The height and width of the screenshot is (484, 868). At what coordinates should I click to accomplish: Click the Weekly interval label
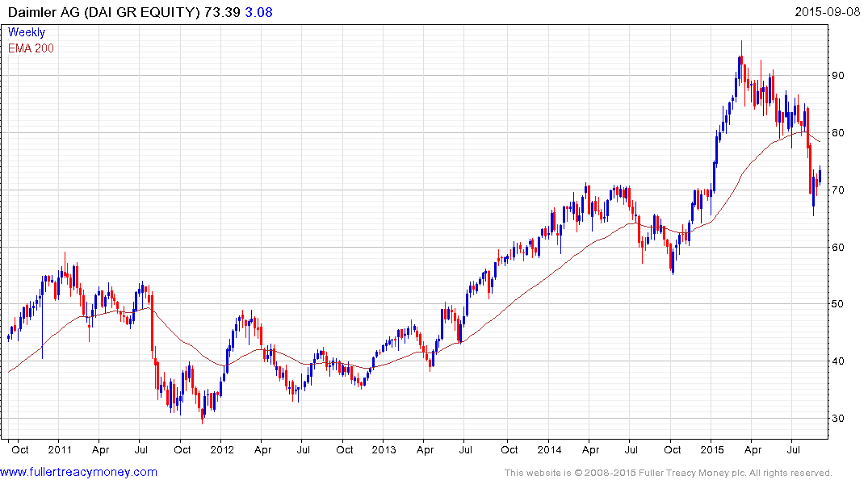point(27,32)
